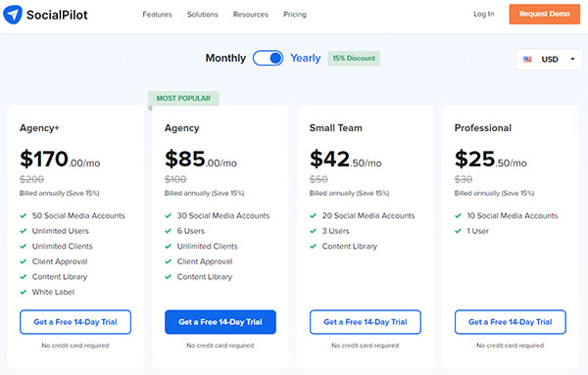Screen dimensions: 588x375
Task: Expand the Solutions menu
Action: [203, 15]
